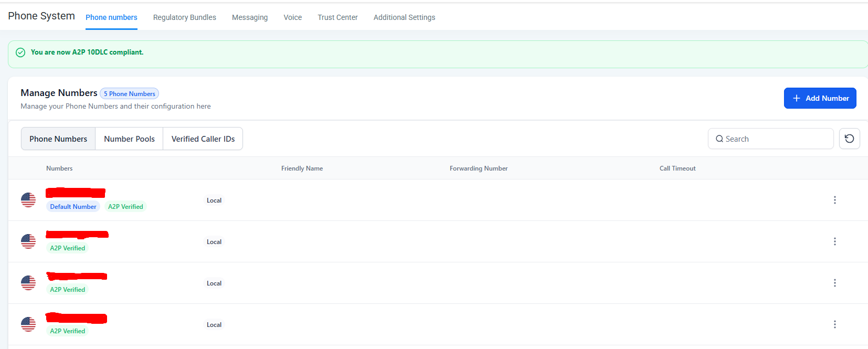Open the Regulatory Bundles tab

[185, 17]
